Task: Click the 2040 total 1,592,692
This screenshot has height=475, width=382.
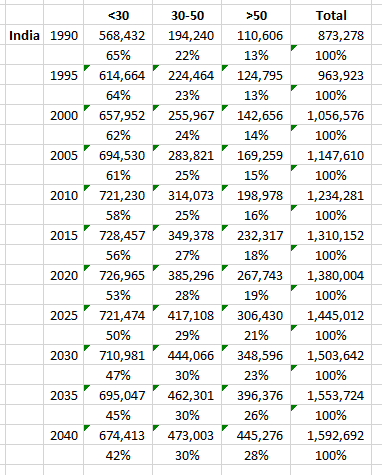Action: [331, 435]
